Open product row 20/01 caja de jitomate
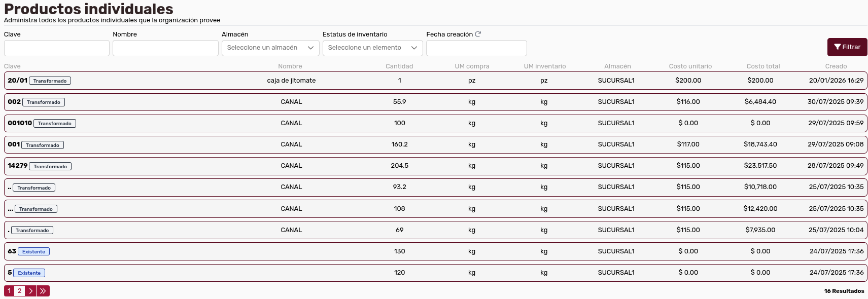This screenshot has width=868, height=299. point(436,81)
